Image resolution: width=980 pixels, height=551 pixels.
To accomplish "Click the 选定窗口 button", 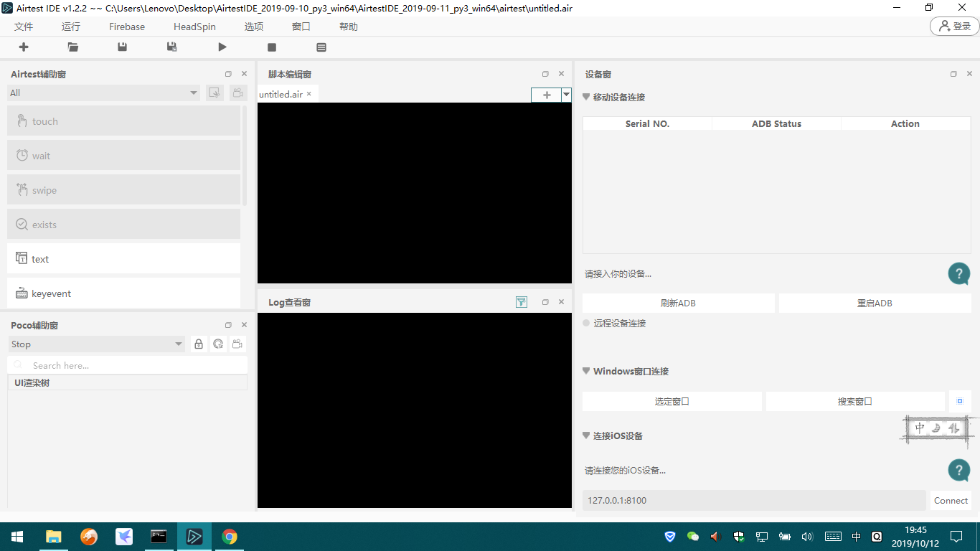I will coord(672,401).
